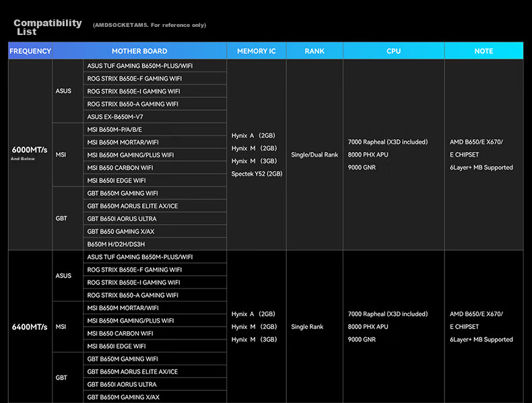Image resolution: width=532 pixels, height=403 pixels.
Task: Click the FREQUENCY column header
Action: 30,51
